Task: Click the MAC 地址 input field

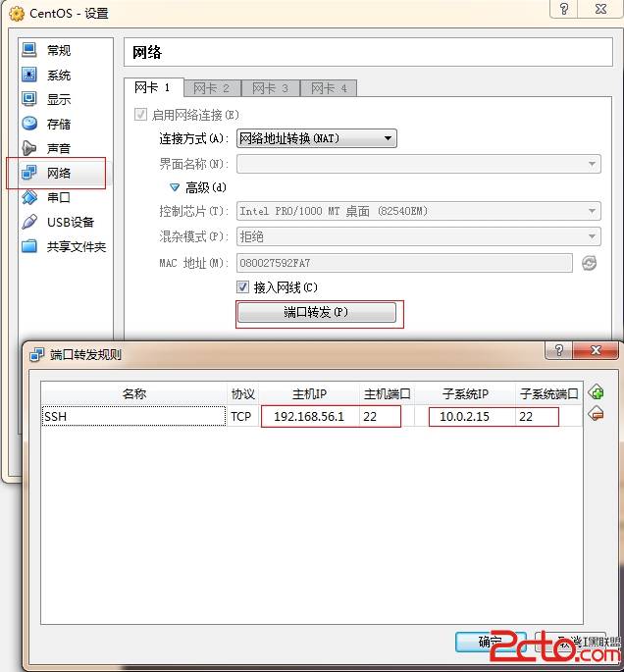Action: pos(404,263)
